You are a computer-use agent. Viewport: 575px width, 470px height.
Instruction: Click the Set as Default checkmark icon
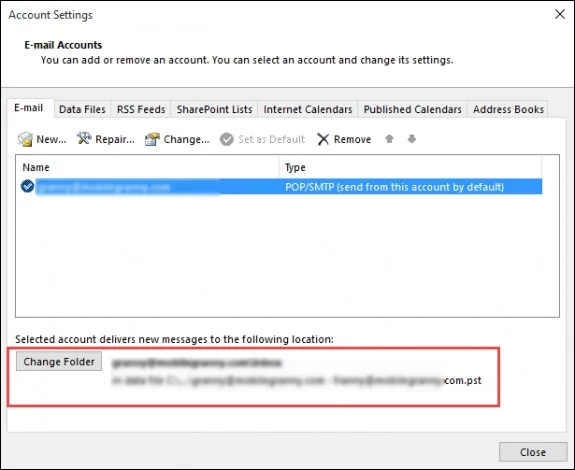point(227,139)
